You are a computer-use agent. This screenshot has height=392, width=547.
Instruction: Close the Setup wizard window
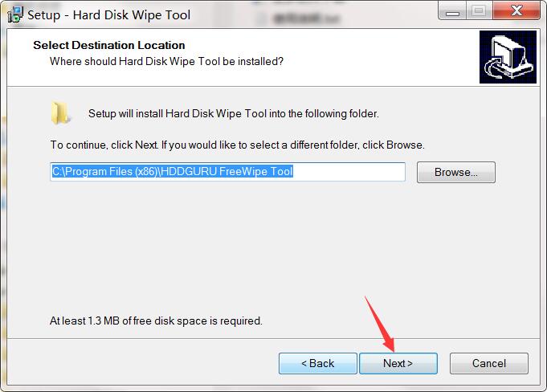[516, 11]
